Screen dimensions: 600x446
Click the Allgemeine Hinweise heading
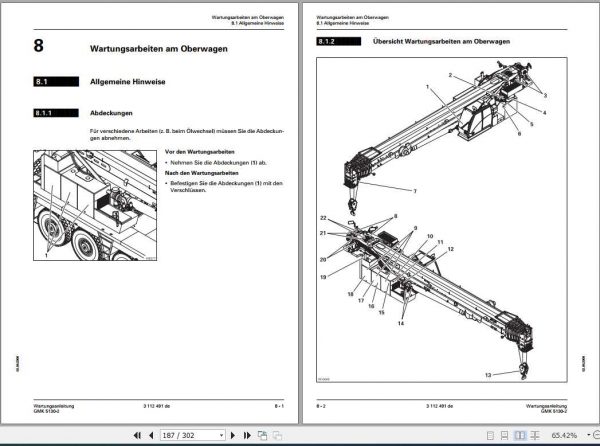(x=127, y=81)
